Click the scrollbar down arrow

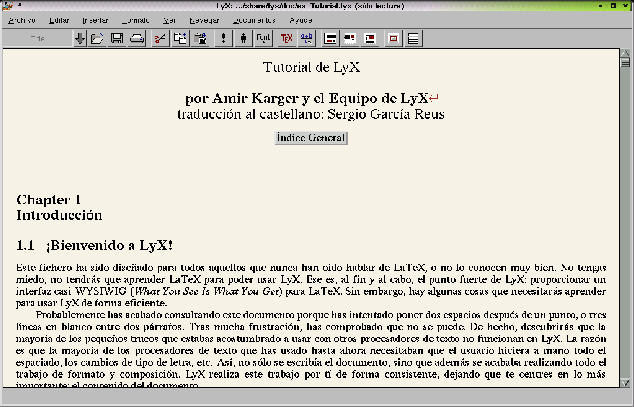coord(625,382)
